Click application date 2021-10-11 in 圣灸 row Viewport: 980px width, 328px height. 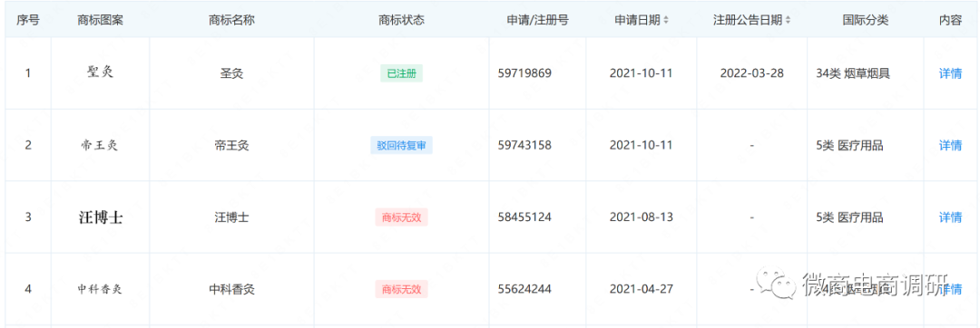[641, 73]
